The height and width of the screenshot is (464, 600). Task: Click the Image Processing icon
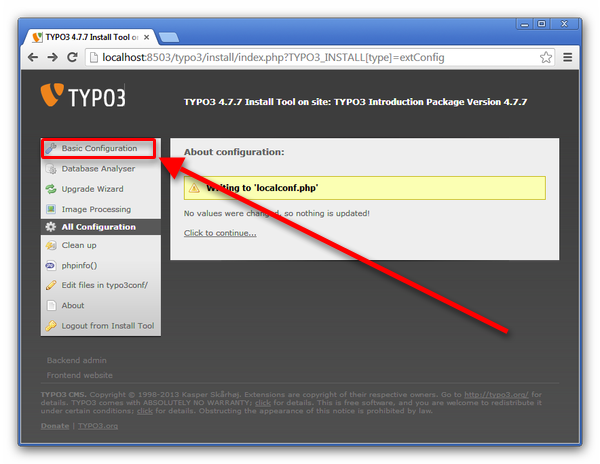tap(51, 209)
